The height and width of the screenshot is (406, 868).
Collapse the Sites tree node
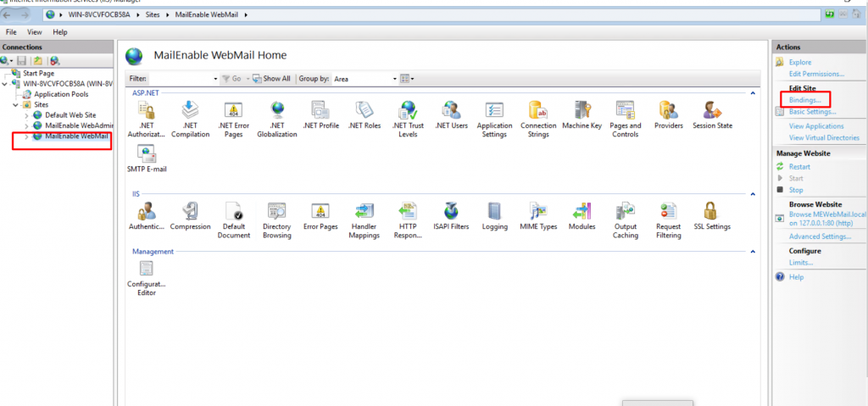click(x=15, y=105)
